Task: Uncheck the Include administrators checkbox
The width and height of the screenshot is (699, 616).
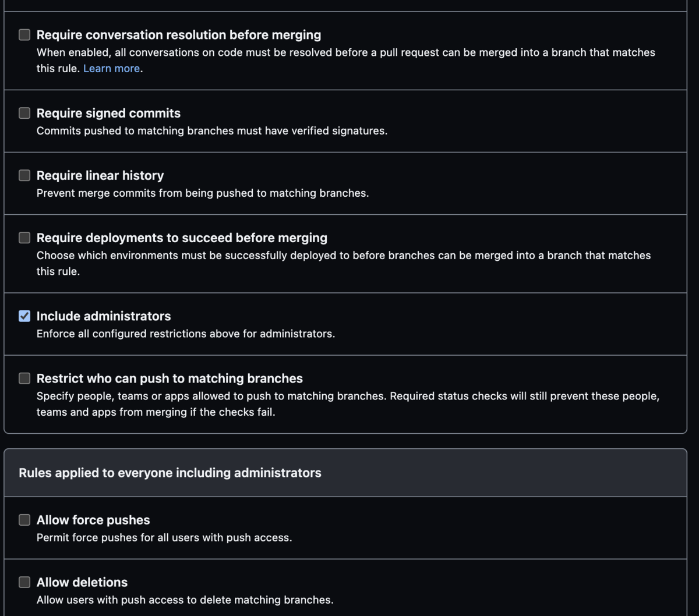Action: pos(24,316)
